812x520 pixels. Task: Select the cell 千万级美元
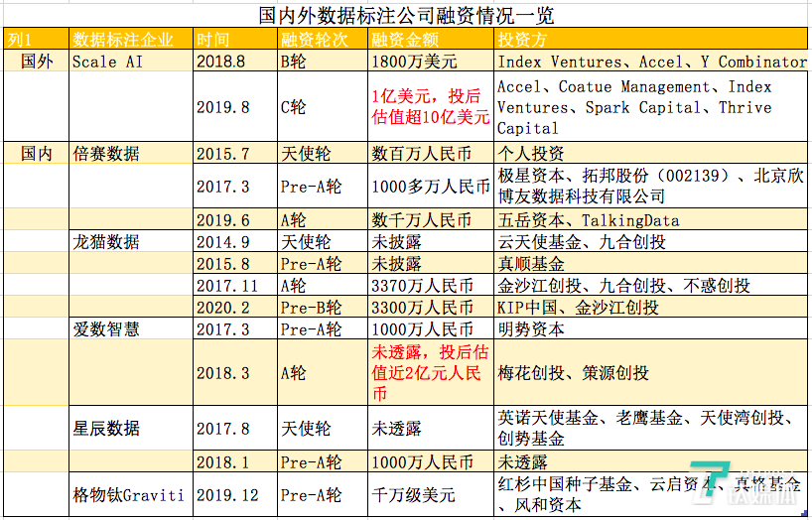(x=431, y=494)
